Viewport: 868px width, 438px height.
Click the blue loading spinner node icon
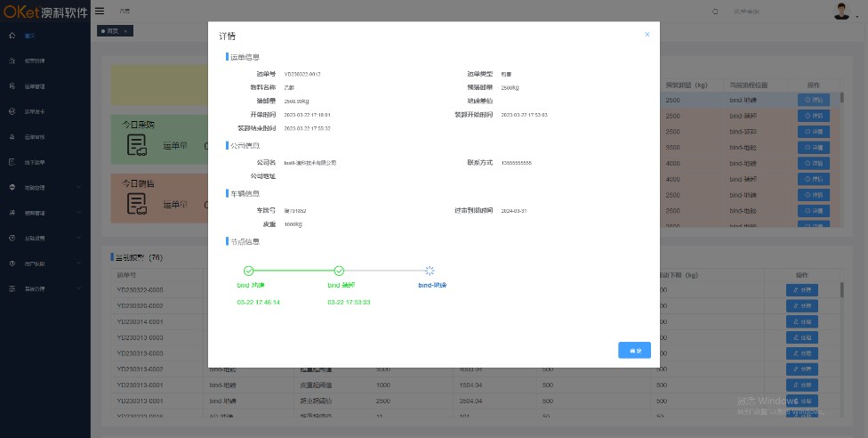click(x=429, y=271)
